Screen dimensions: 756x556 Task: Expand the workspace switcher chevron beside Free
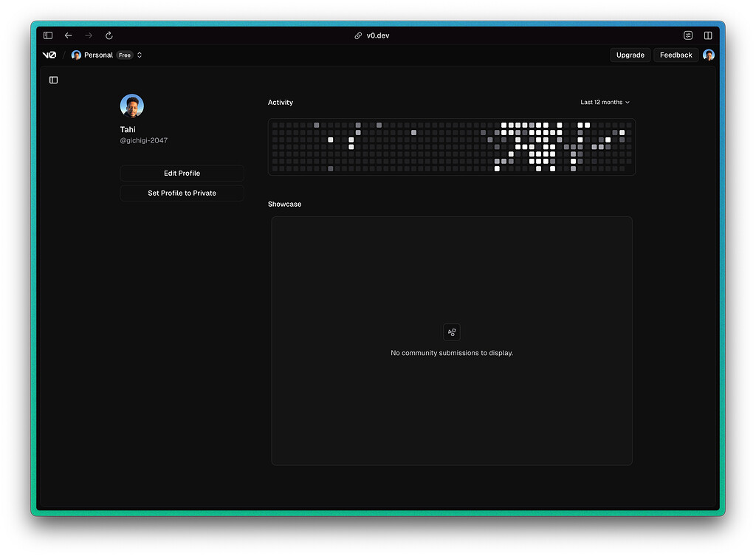tap(140, 55)
